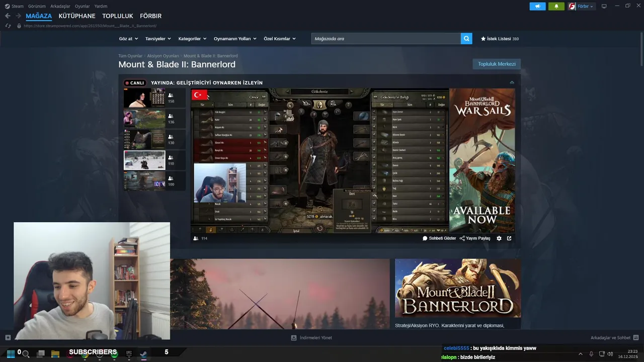Open the Epic Games taskbar icon
Screen dimensions: 644x362
pos(129,354)
